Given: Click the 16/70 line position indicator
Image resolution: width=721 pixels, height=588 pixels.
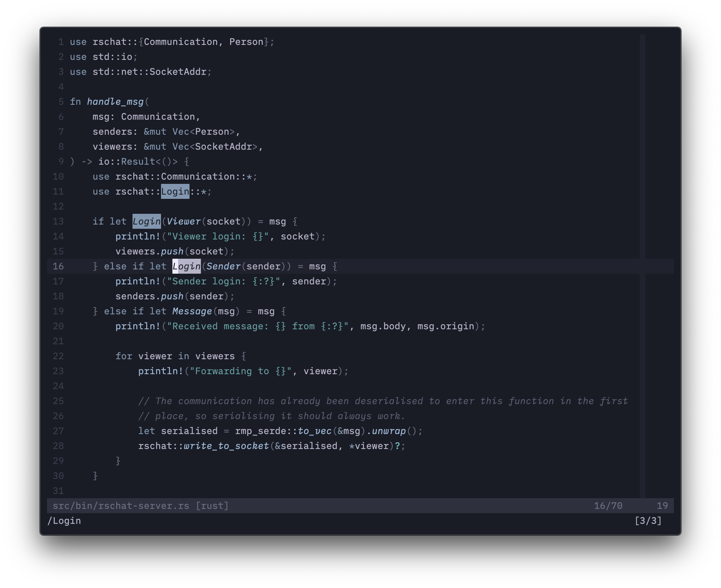Looking at the screenshot, I should (x=608, y=506).
